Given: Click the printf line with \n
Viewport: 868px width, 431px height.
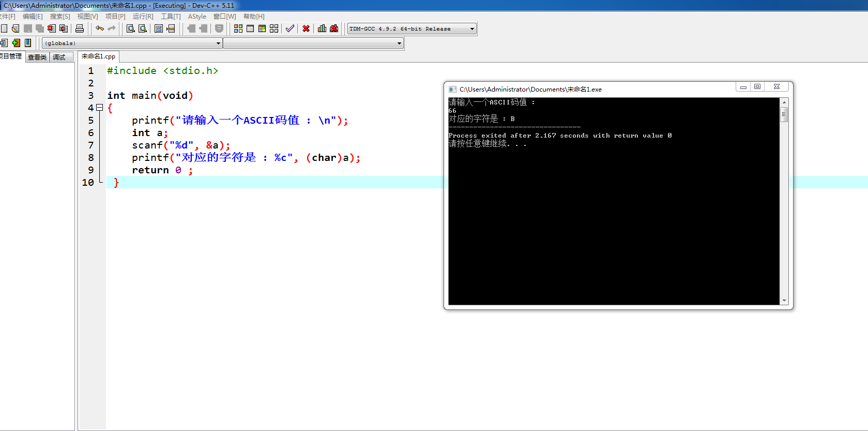Looking at the screenshot, I should click(x=240, y=121).
